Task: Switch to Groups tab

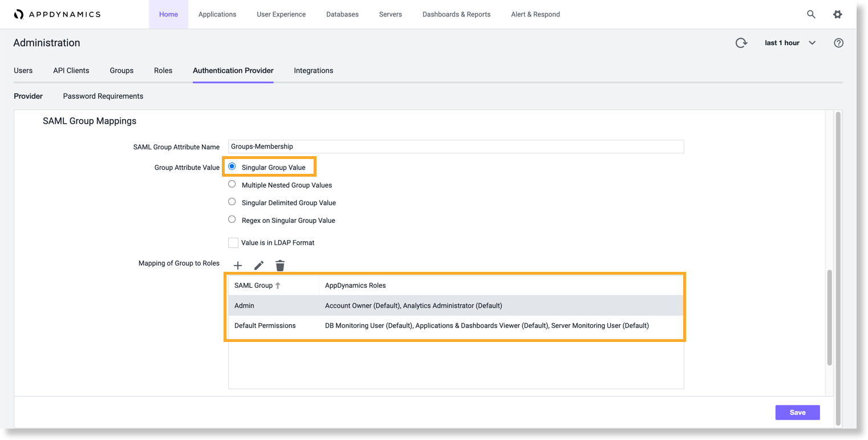Action: [x=121, y=71]
